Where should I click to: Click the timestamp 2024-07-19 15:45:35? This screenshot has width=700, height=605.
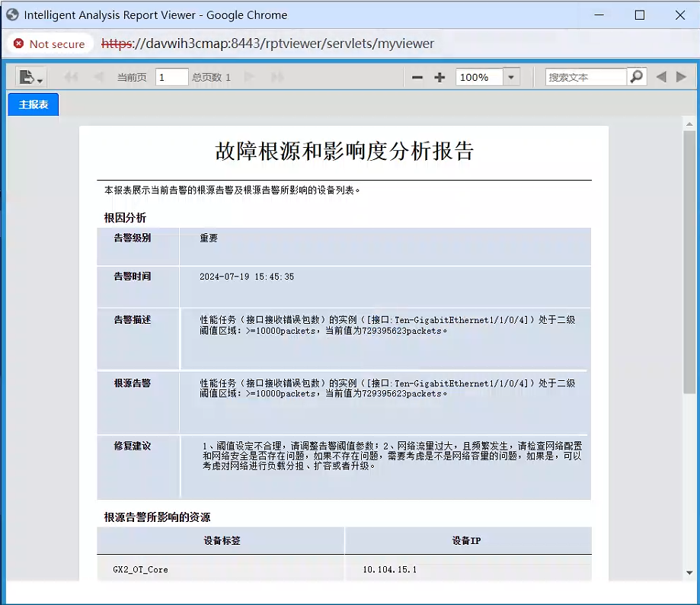[247, 277]
